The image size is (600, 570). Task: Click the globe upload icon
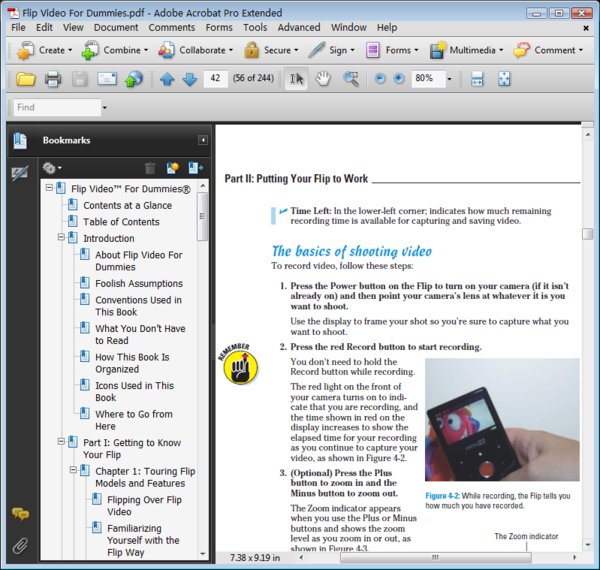pos(134,79)
